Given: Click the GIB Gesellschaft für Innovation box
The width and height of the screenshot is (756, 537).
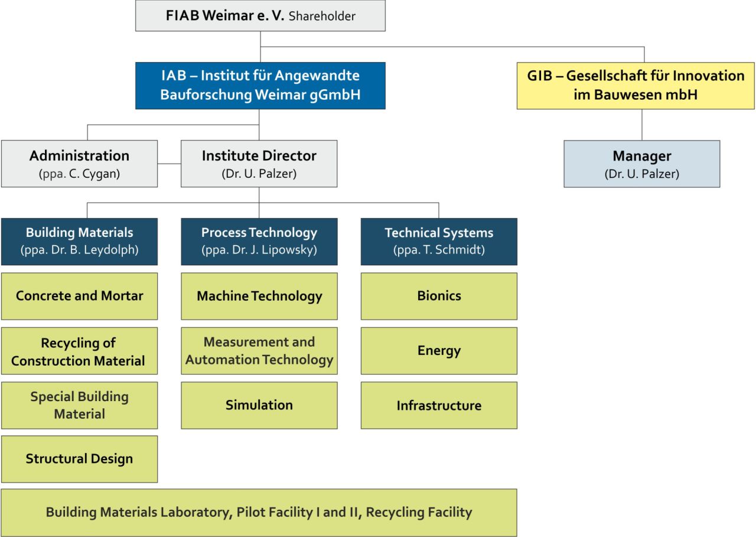Looking at the screenshot, I should click(x=636, y=86).
